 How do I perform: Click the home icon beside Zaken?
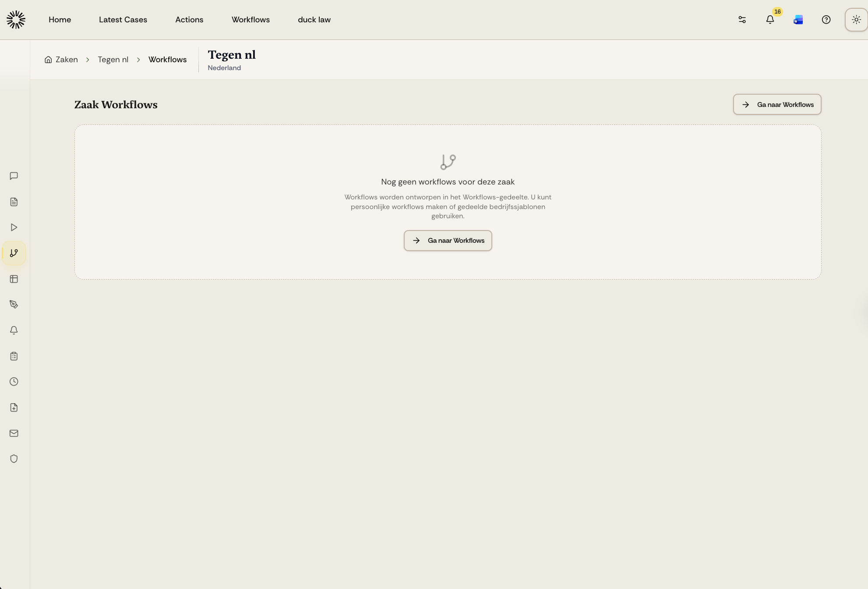pos(48,60)
